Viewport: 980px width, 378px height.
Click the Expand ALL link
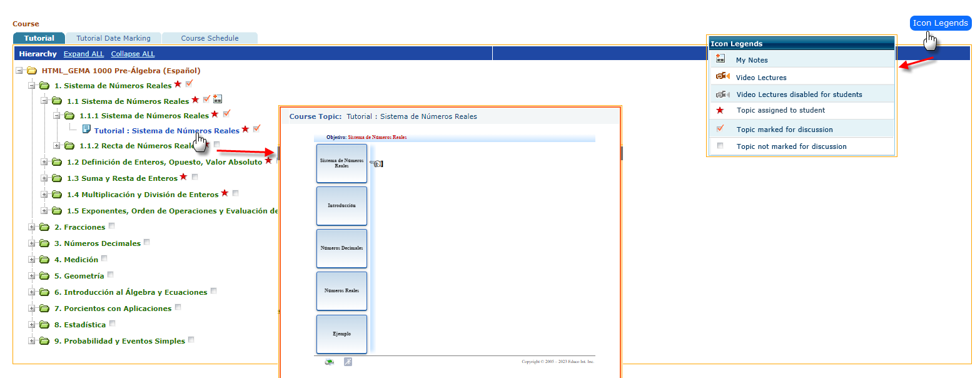[84, 54]
